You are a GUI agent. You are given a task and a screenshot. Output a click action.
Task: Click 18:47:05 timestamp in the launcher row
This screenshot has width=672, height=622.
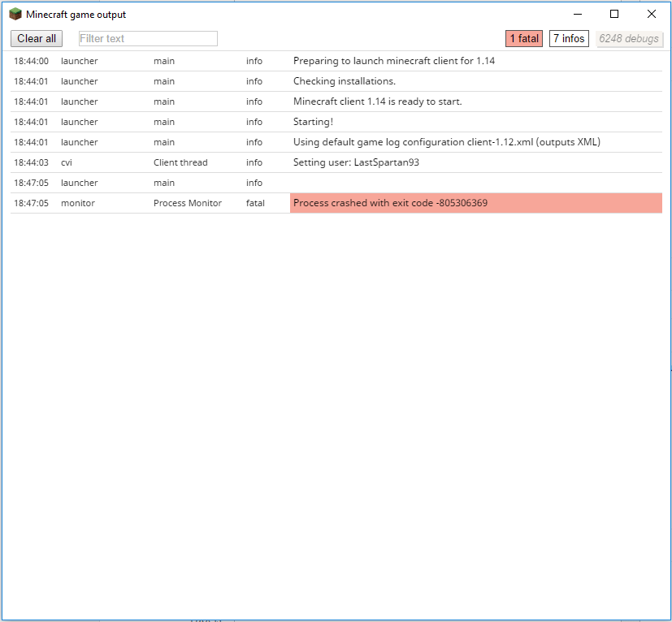[x=32, y=183]
